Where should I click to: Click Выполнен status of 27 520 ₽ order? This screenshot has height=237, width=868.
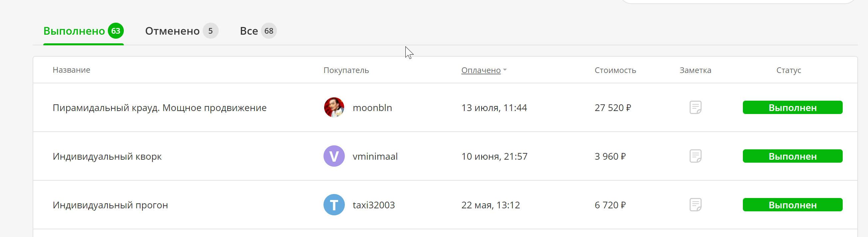(x=792, y=107)
